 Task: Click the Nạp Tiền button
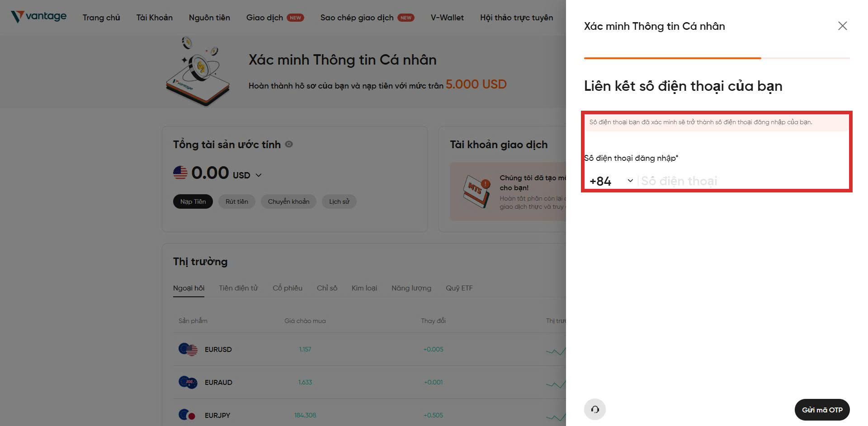pyautogui.click(x=193, y=201)
